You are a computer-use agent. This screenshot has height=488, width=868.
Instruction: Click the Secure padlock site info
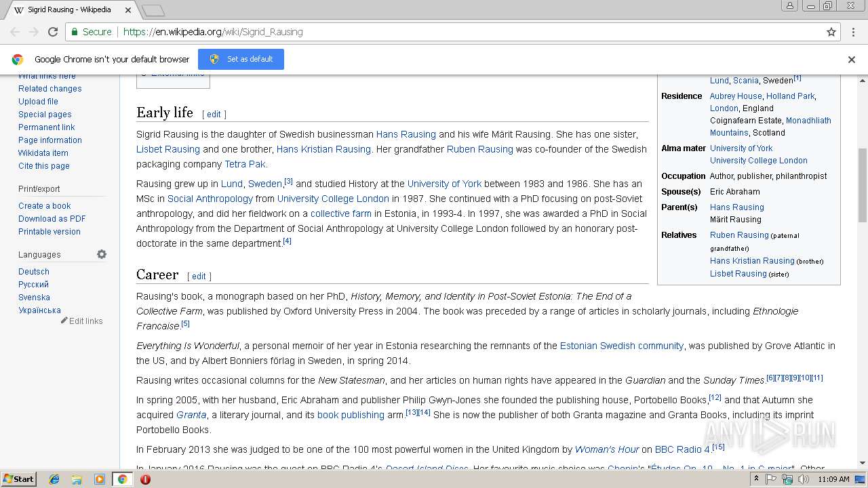(x=91, y=32)
